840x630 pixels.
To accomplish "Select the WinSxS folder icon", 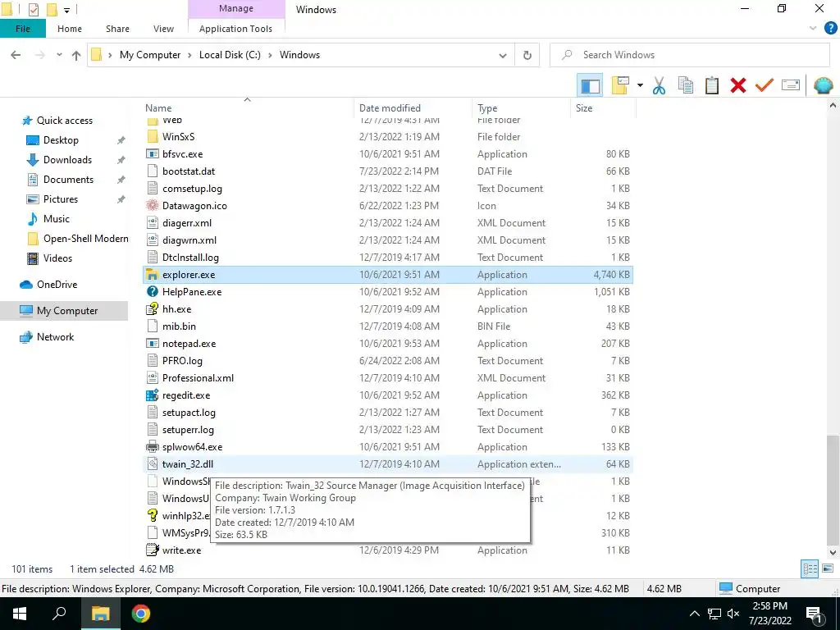I will 153,137.
